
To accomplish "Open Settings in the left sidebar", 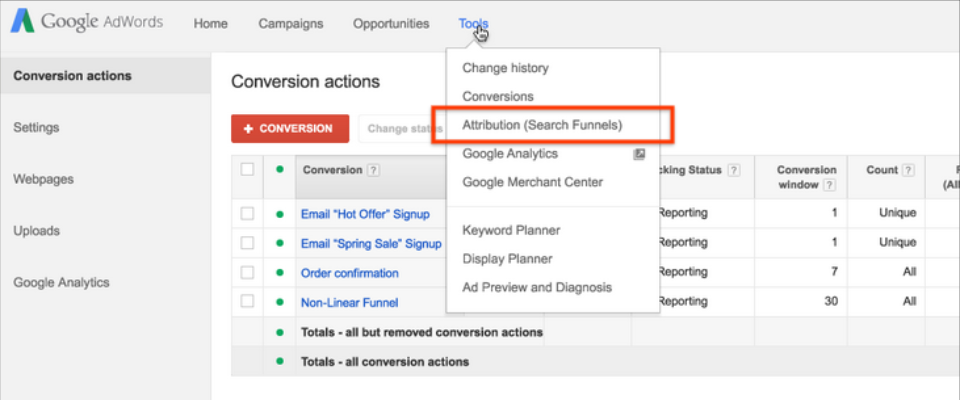I will point(36,127).
